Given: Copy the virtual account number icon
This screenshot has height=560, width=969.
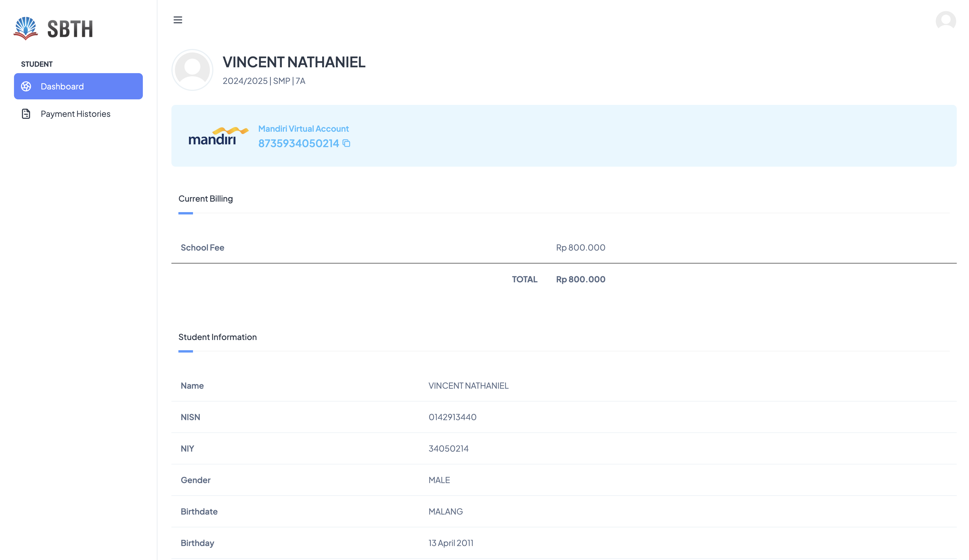Looking at the screenshot, I should coord(346,143).
